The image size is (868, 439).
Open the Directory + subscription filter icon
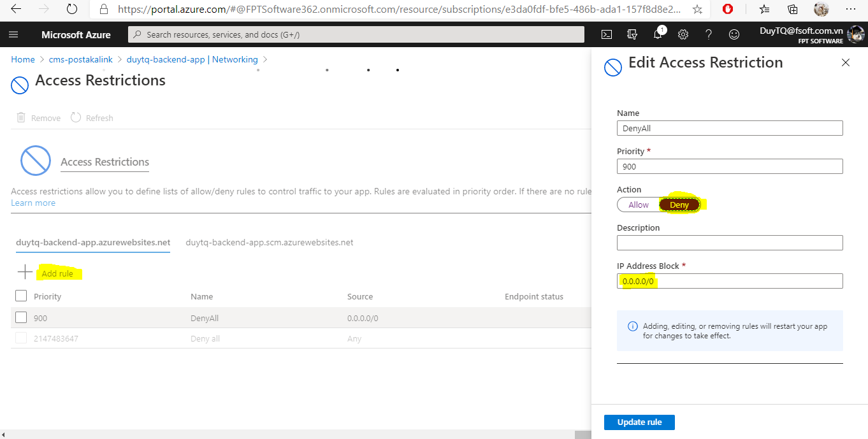pos(632,34)
